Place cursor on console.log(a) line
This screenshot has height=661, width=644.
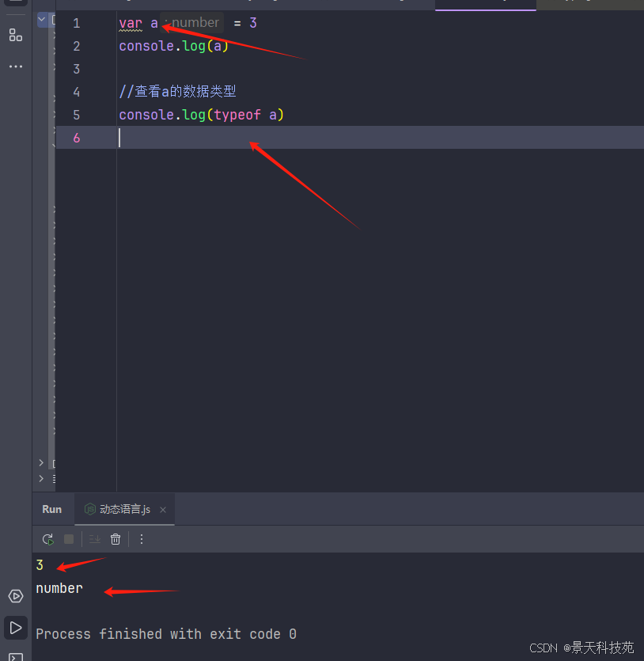[173, 46]
